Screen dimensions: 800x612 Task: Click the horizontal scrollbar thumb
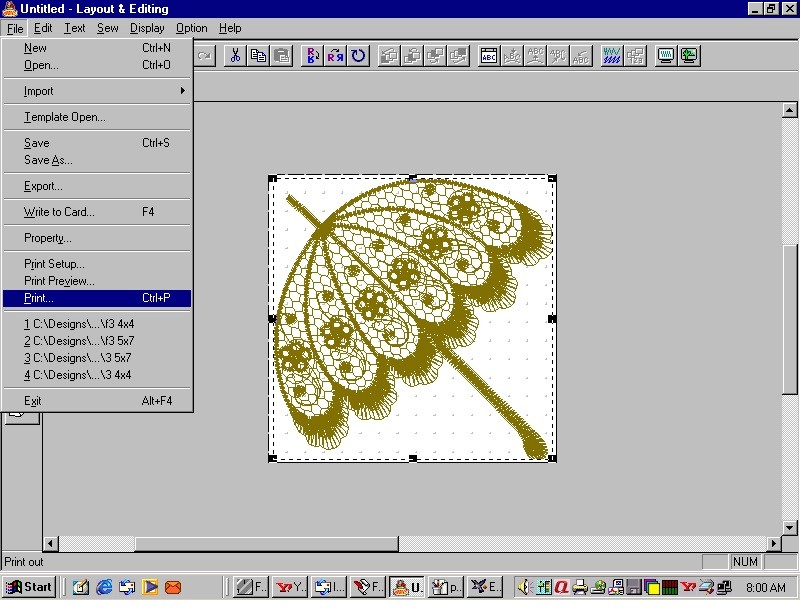tap(266, 544)
